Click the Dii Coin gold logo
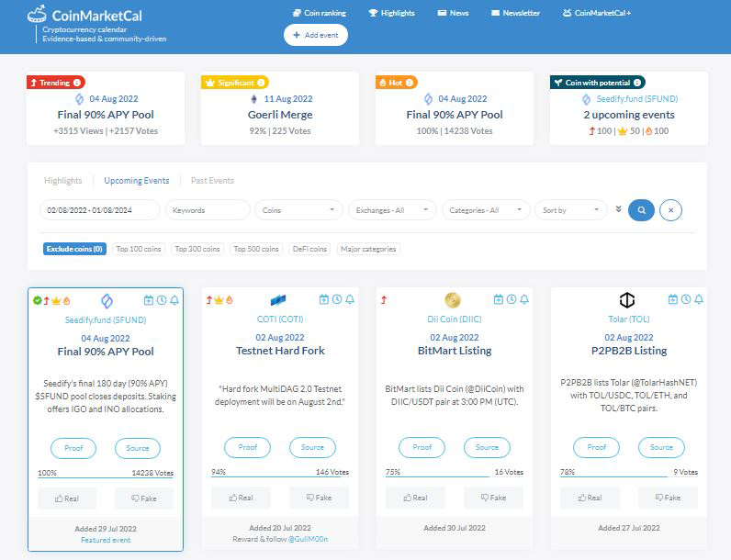 (452, 300)
